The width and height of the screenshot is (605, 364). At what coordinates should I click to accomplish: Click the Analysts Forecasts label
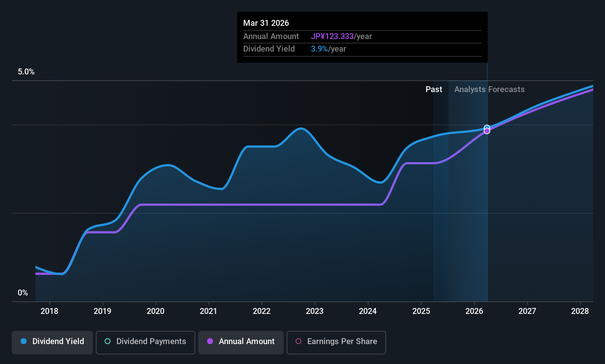489,89
